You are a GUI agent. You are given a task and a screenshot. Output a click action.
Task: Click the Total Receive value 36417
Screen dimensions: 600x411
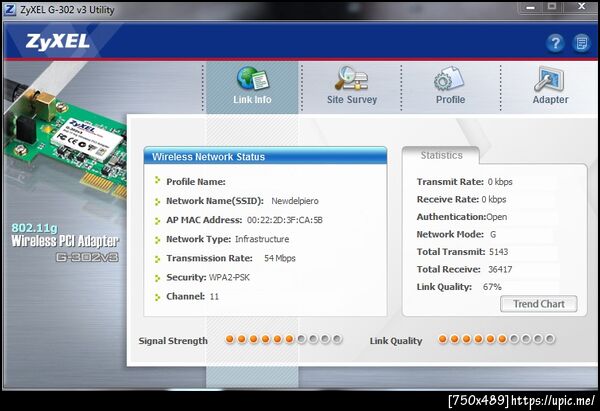click(500, 269)
